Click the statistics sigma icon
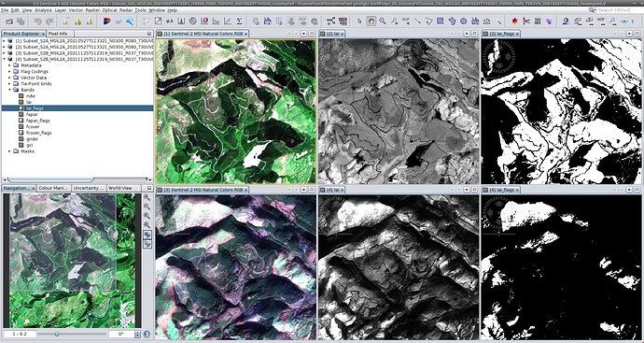Screen dimensions: 644x343 239,21
